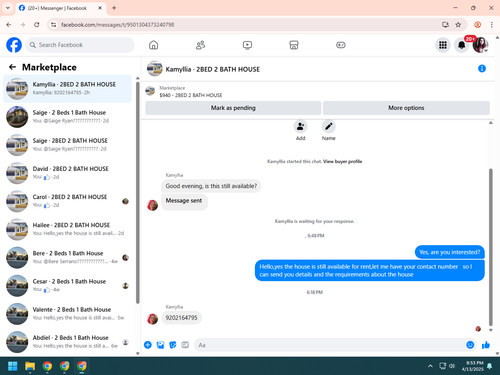Click the chat header house thumbnail
The width and height of the screenshot is (500, 375).
tap(155, 68)
